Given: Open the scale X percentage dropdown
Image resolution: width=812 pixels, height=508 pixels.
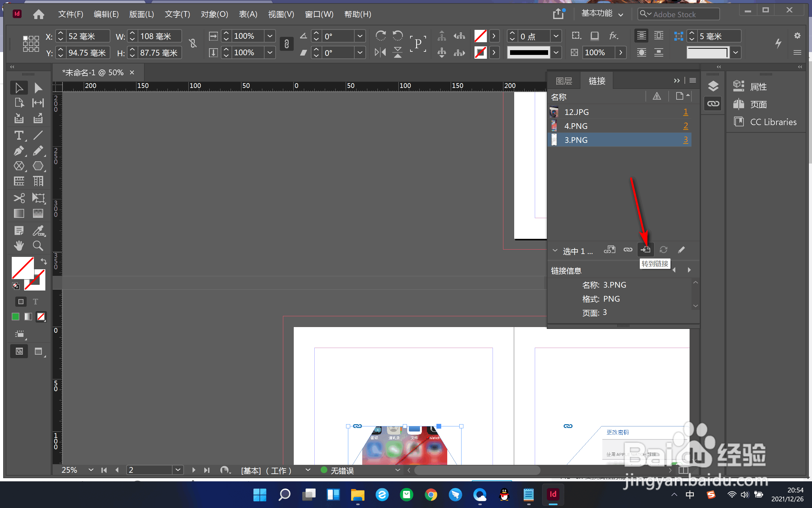Looking at the screenshot, I should [x=270, y=36].
